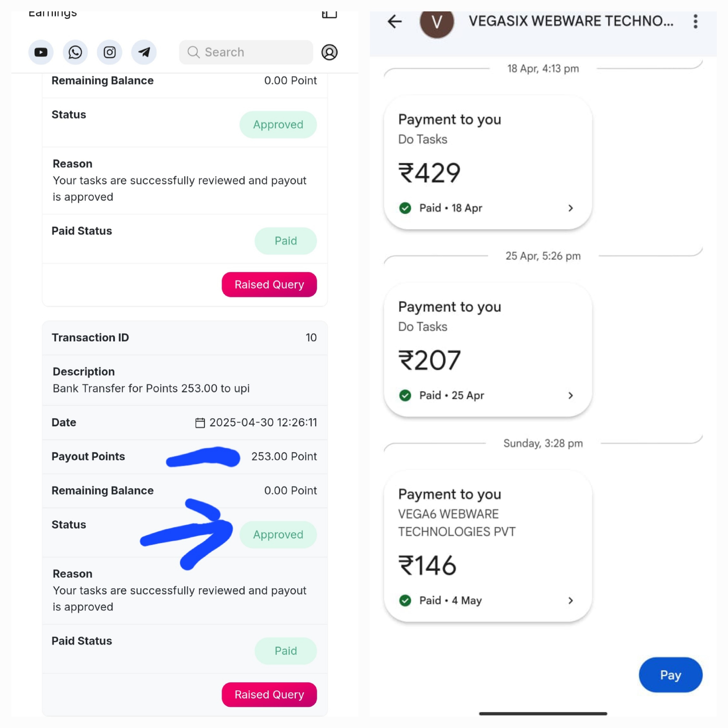Click the calendar icon beside the date
Viewport: 728px width, 728px height.
click(x=200, y=423)
